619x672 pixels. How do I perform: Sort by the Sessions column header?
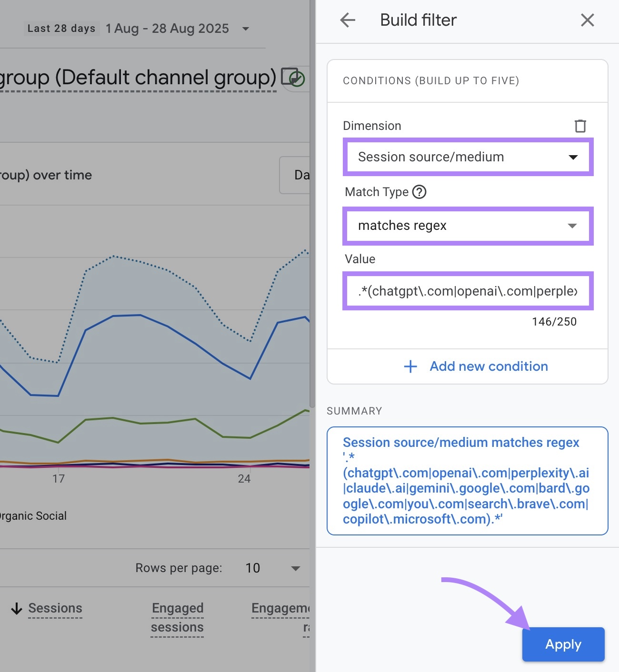click(x=55, y=608)
